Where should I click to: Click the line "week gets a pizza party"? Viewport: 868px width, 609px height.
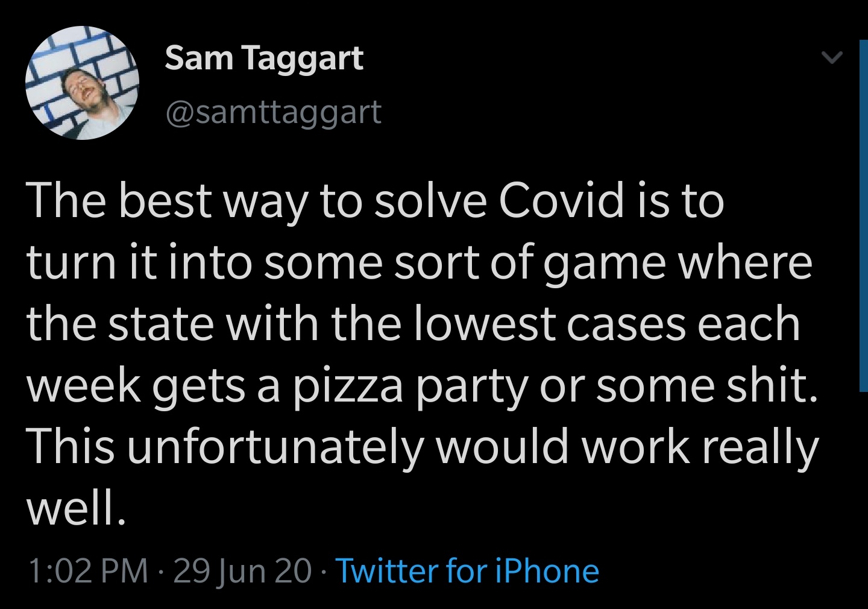click(x=423, y=386)
